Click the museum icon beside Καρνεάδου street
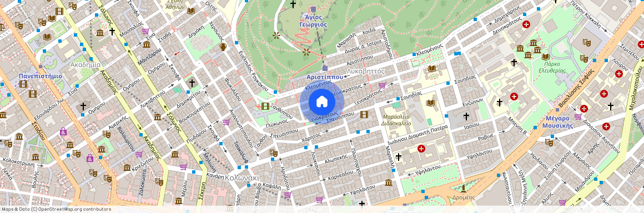The height and width of the screenshot is (213, 644). tap(389, 182)
